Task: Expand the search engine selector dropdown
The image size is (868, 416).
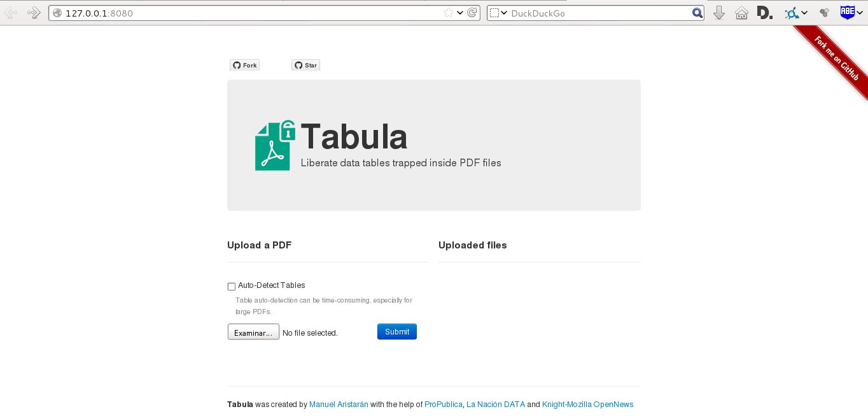Action: pyautogui.click(x=499, y=13)
